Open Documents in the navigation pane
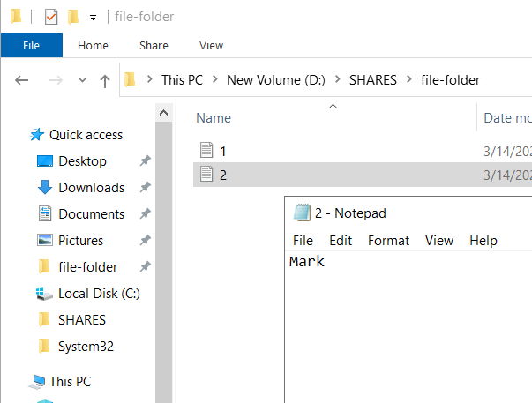Image resolution: width=532 pixels, height=403 pixels. pyautogui.click(x=91, y=214)
